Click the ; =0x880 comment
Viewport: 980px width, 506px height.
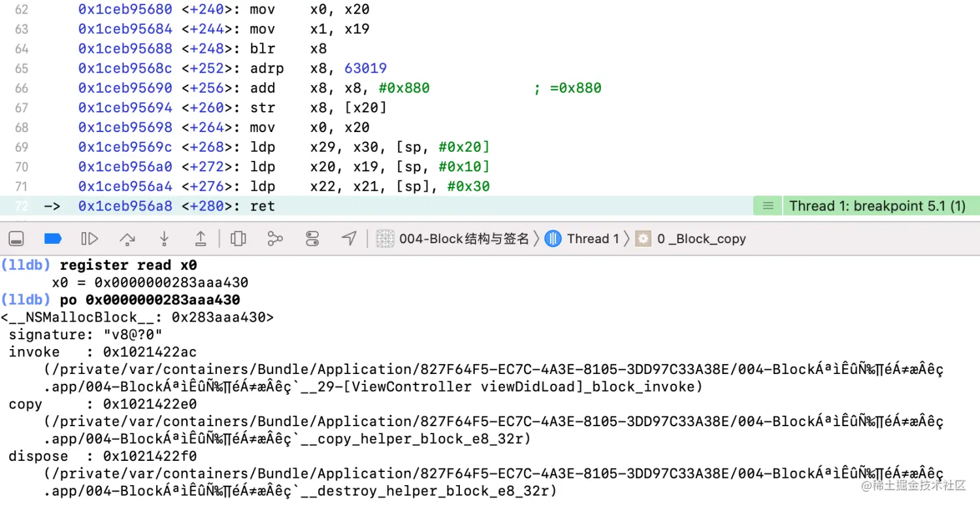[567, 88]
